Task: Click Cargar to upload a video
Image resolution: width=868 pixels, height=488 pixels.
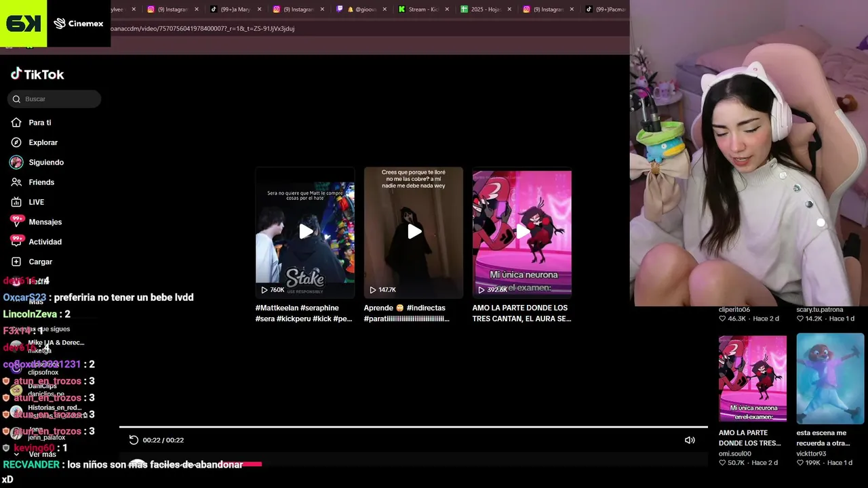Action: tap(32, 262)
